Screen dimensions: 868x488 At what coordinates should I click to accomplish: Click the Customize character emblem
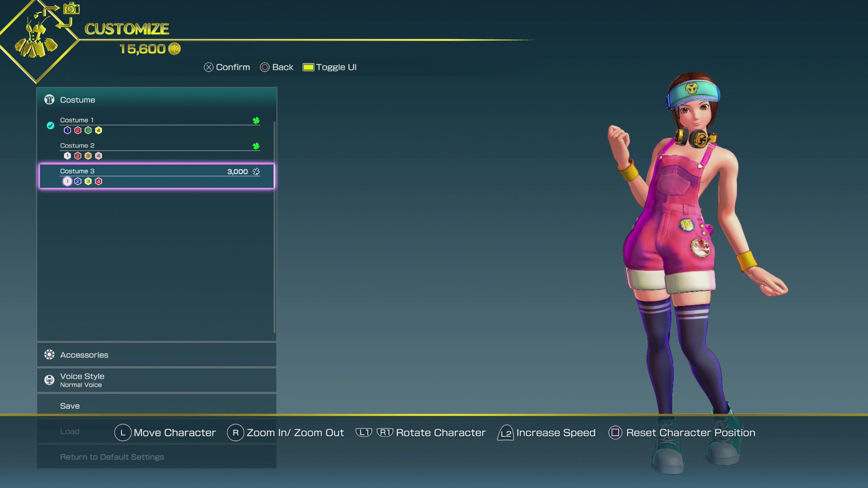point(37,40)
